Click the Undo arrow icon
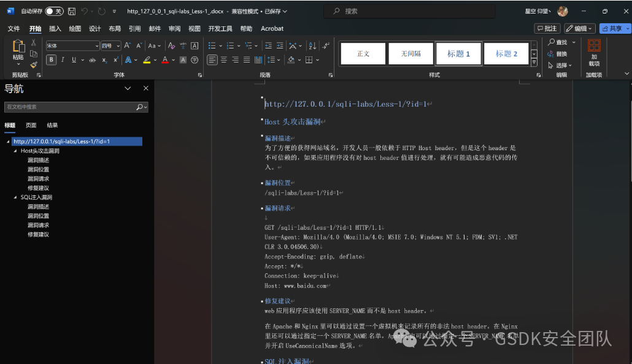The width and height of the screenshot is (632, 364). click(x=84, y=11)
